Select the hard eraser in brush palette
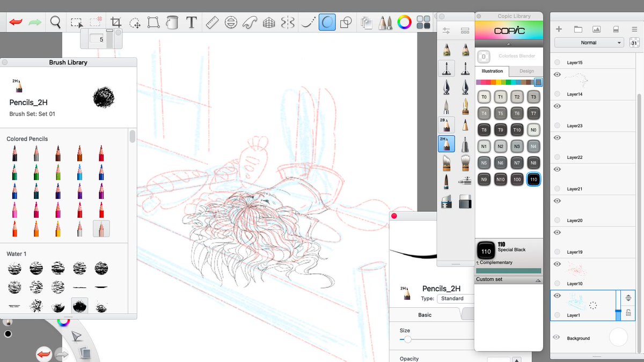This screenshot has height=362, width=644. pos(465,201)
